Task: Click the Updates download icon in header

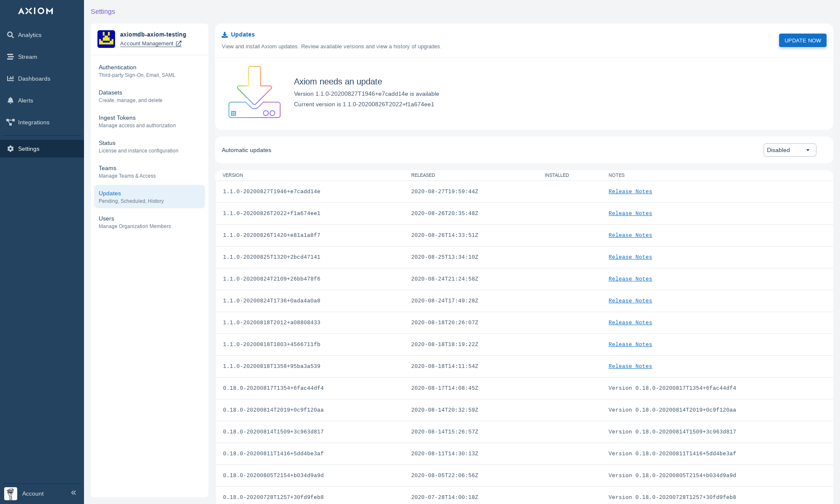Action: point(225,35)
